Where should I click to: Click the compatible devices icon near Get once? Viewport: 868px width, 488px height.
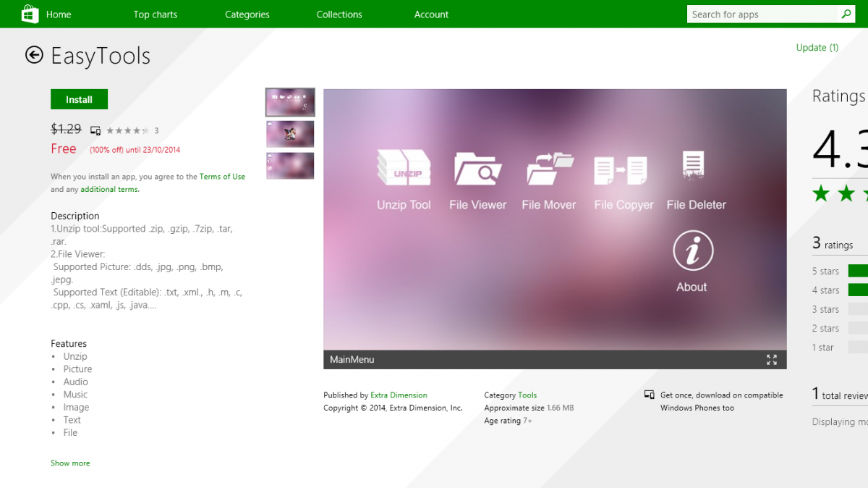(x=649, y=395)
